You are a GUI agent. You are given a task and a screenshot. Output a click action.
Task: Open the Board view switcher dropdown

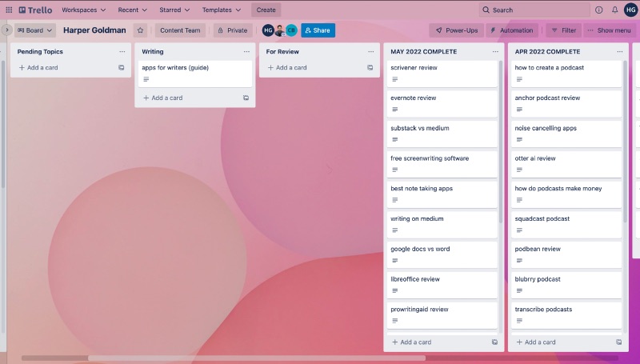[x=35, y=30]
